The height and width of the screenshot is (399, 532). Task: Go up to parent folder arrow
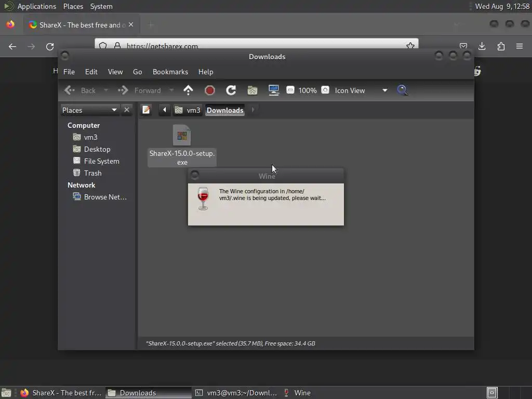(188, 90)
